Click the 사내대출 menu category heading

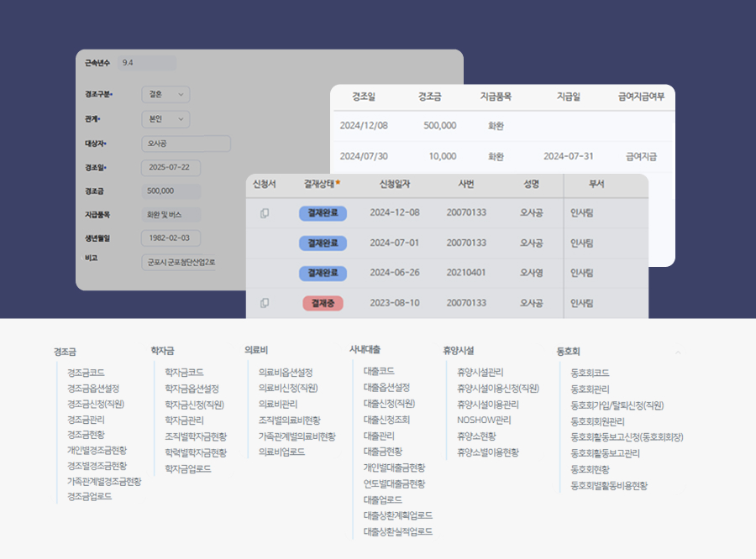click(x=365, y=349)
